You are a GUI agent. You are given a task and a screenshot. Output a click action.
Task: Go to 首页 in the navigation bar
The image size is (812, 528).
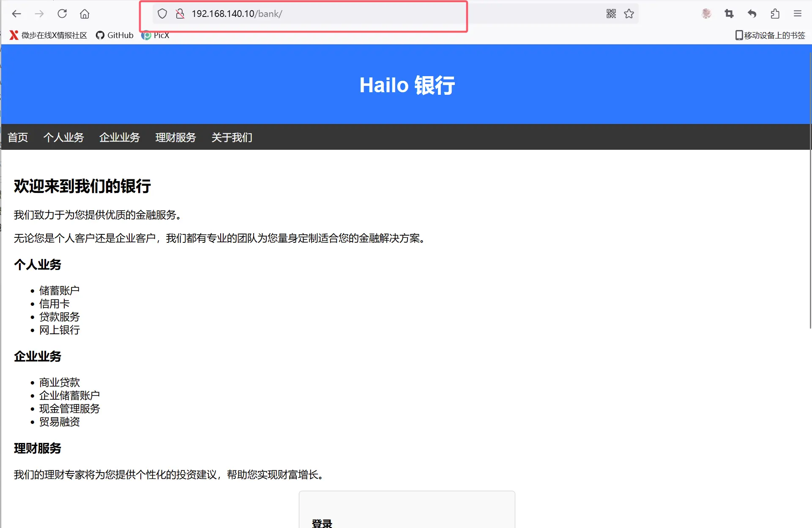point(18,137)
